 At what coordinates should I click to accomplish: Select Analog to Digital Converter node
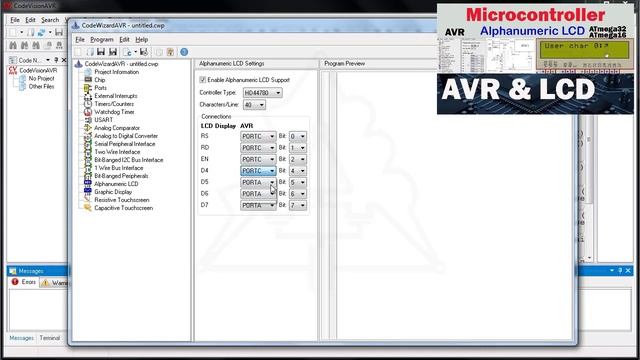click(x=126, y=136)
